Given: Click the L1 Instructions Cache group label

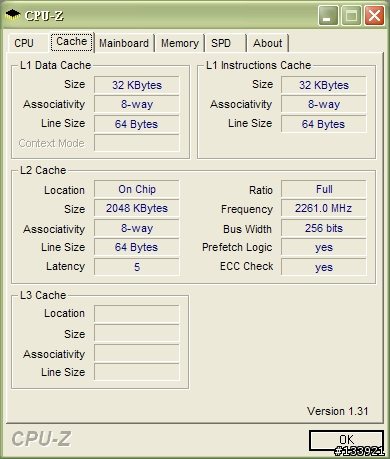Looking at the screenshot, I should 258,65.
